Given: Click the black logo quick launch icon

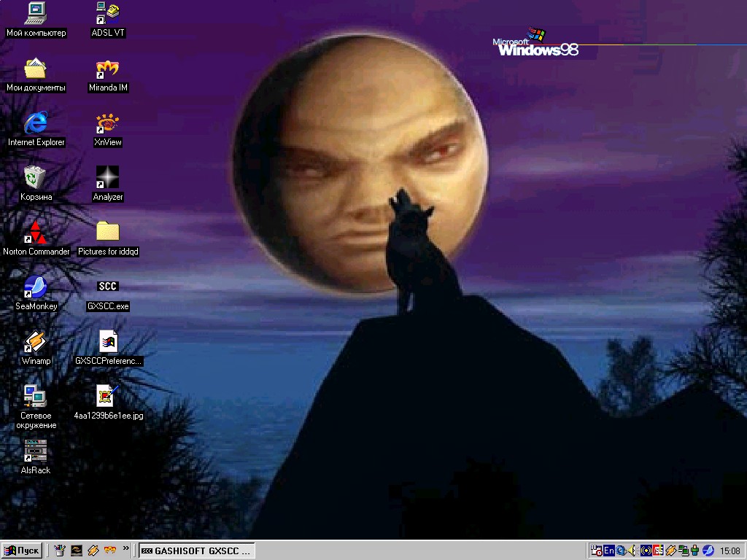Looking at the screenshot, I should click(x=76, y=551).
